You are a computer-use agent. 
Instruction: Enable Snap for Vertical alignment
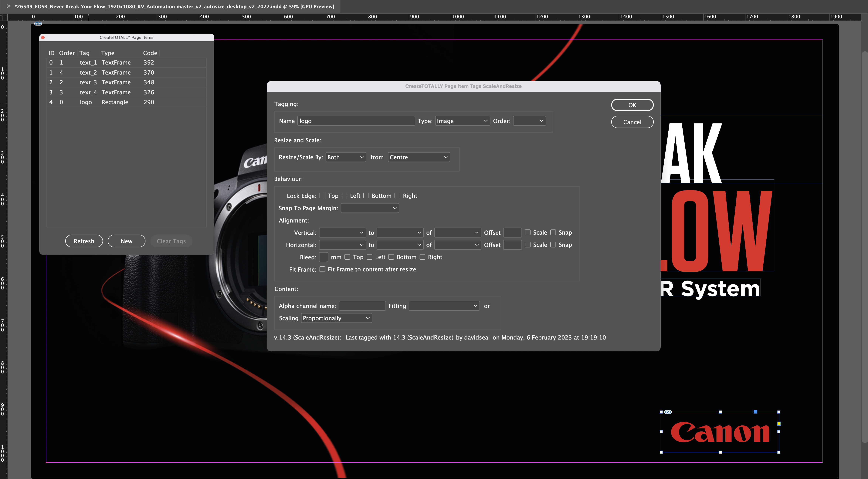pyautogui.click(x=553, y=232)
